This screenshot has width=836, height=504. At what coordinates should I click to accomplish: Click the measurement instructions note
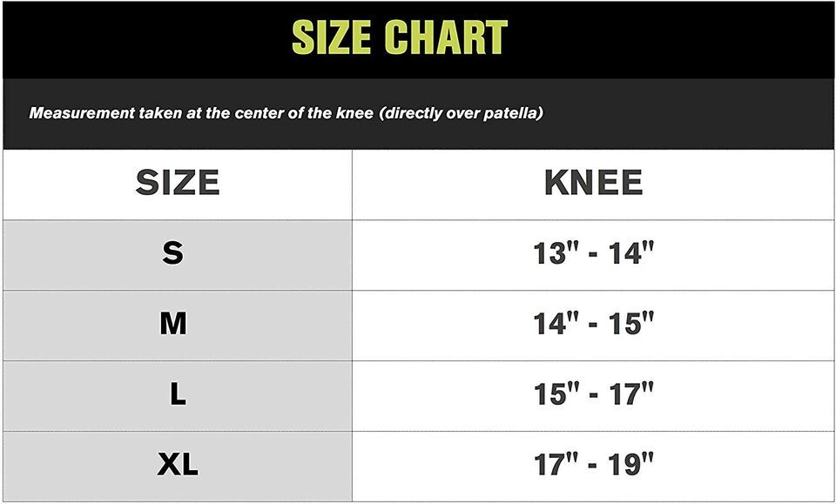click(x=286, y=113)
